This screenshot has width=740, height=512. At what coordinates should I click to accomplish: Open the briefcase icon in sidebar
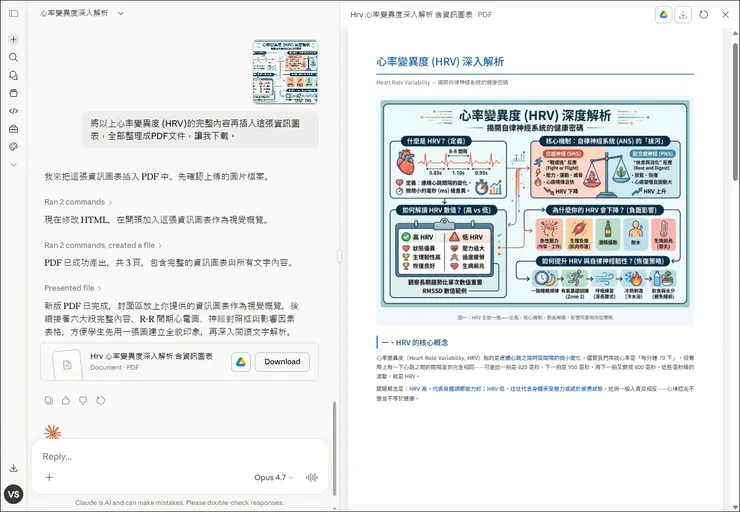pyautogui.click(x=13, y=129)
